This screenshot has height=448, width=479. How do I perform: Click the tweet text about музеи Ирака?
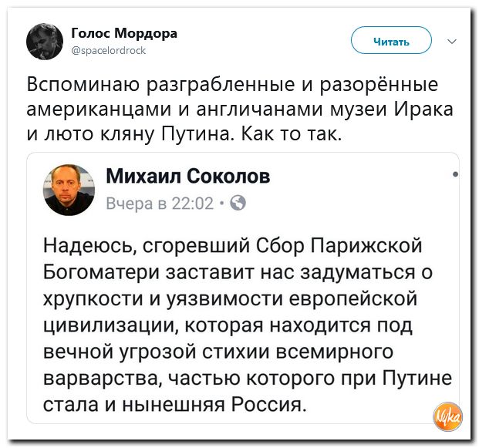coord(240,109)
